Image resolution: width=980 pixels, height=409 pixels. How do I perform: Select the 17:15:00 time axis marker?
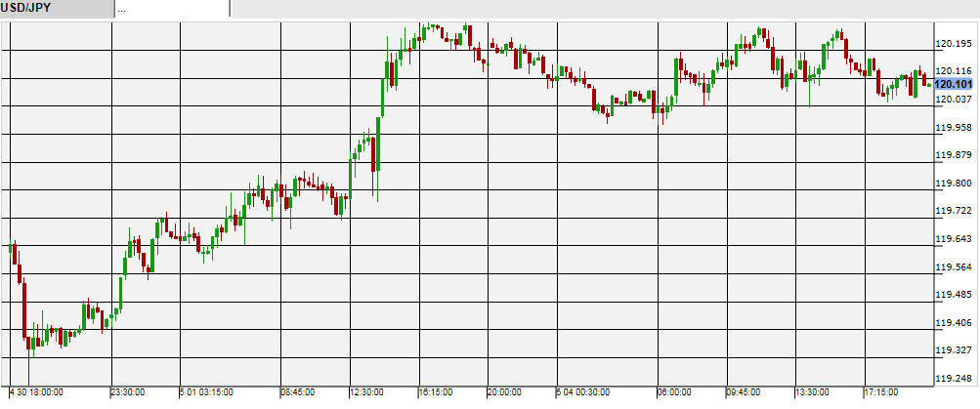coord(880,392)
